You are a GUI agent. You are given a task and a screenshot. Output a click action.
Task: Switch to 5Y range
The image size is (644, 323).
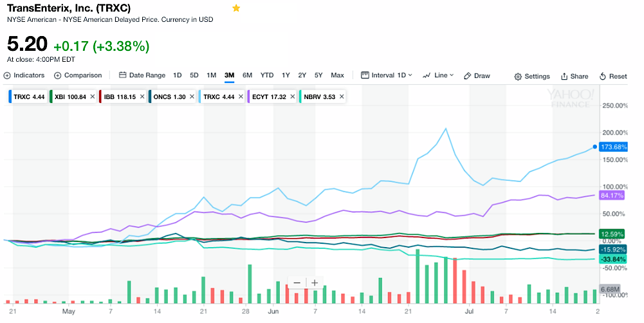coord(318,75)
